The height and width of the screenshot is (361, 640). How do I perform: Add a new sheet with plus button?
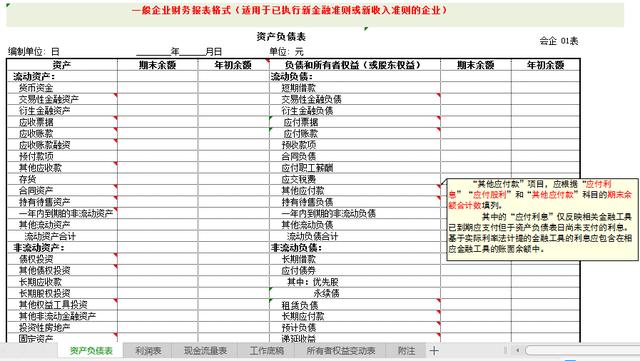434,350
